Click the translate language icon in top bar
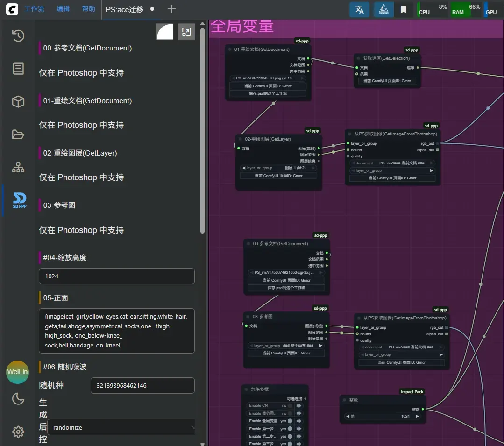 (359, 10)
